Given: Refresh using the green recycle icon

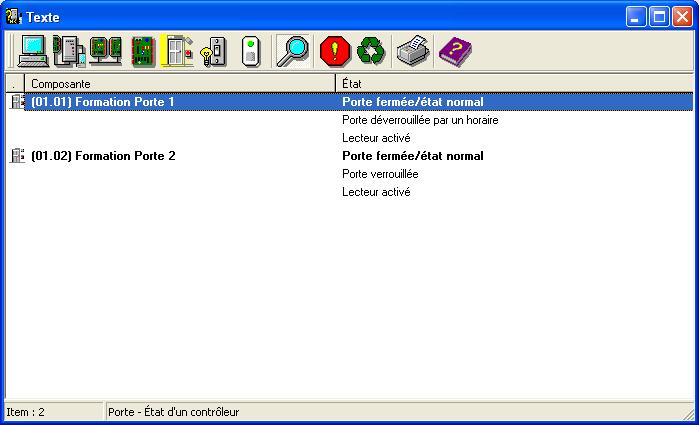Looking at the screenshot, I should 371,51.
